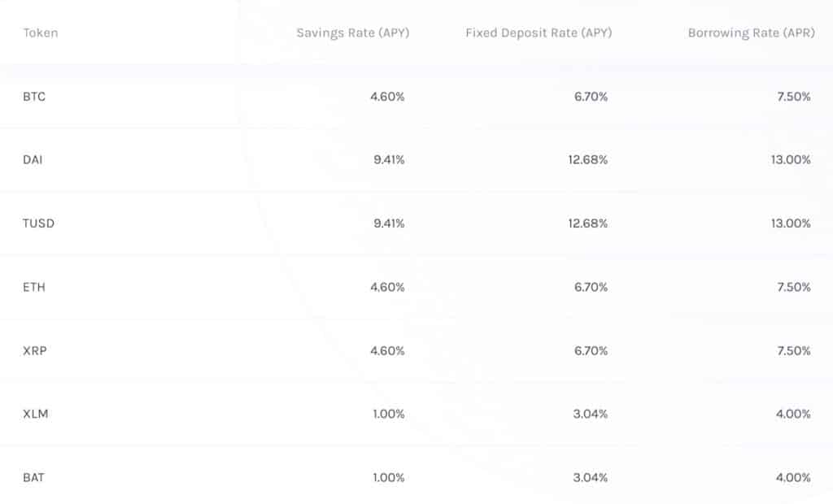Sort by Savings Rate (APY) header
Viewport: 833px width, 504px height.
click(x=352, y=33)
